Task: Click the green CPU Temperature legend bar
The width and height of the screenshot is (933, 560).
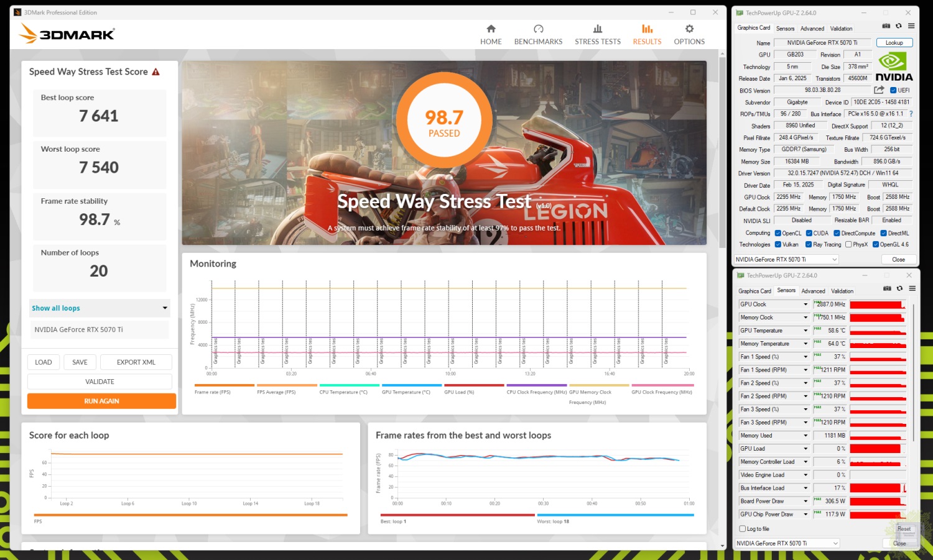Action: 349,385
